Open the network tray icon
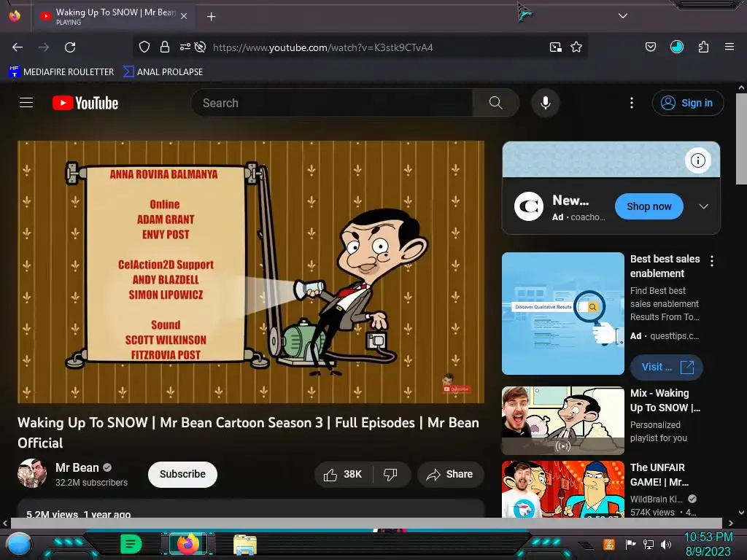This screenshot has width=747, height=560. click(x=649, y=544)
